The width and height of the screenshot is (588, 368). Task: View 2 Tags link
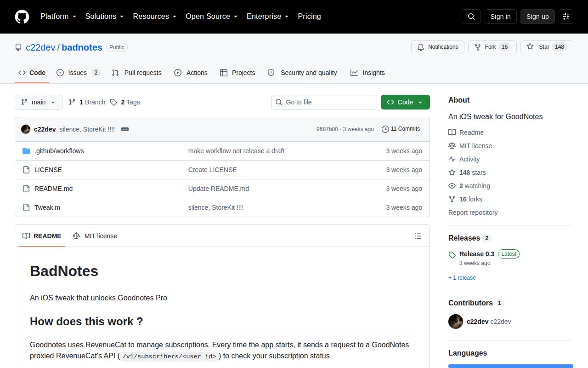125,102
